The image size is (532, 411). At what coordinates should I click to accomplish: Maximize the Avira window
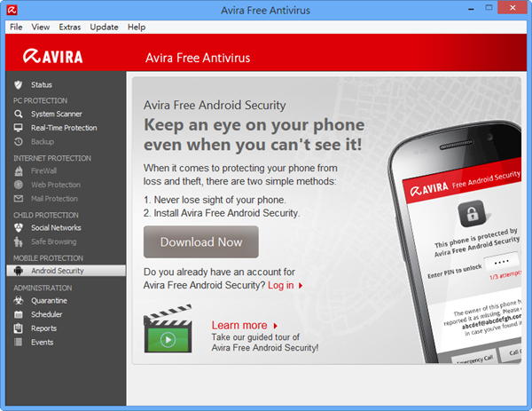[489, 8]
